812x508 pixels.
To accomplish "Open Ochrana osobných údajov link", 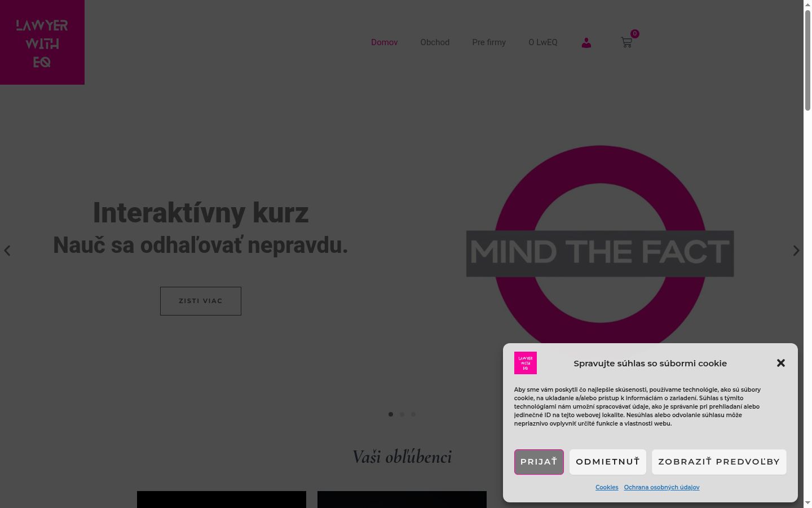I will [661, 487].
